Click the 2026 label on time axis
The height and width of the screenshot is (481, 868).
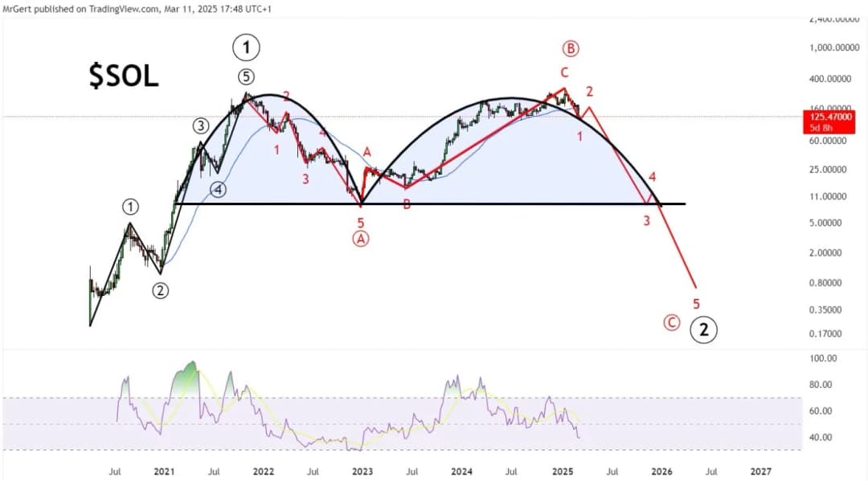pos(661,471)
